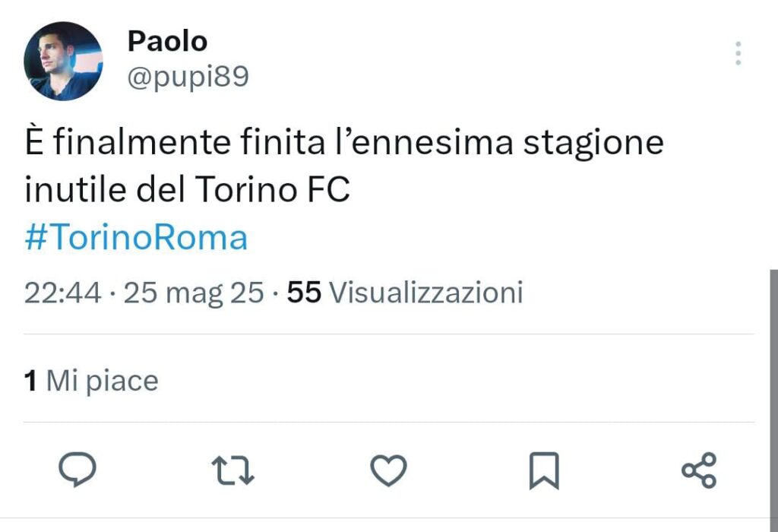Open the #TorinoRoma hashtag
Screen dimensions: 778x532
tap(136, 238)
